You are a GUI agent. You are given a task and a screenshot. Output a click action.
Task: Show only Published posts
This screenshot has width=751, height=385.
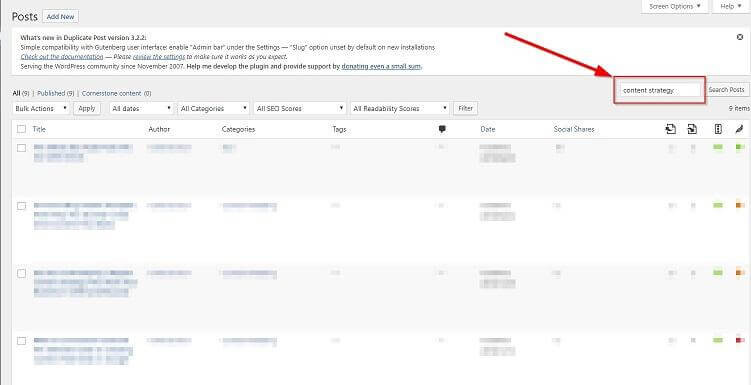51,93
